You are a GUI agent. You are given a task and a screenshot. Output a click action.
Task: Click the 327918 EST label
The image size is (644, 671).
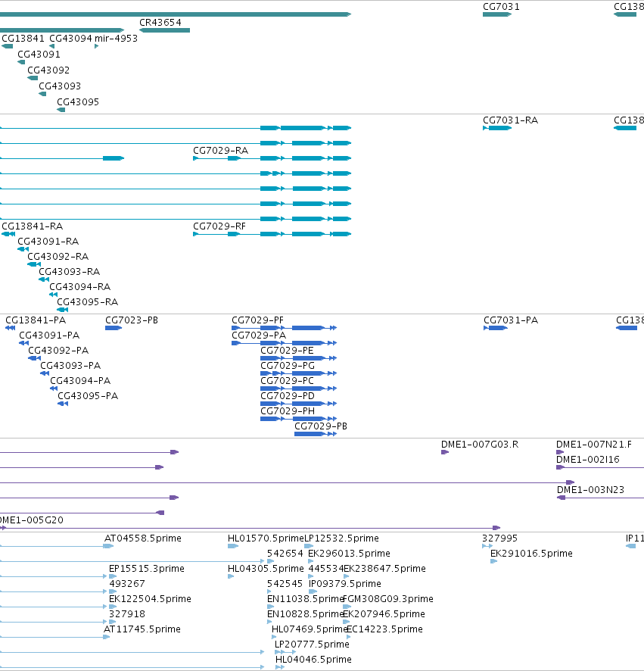[127, 614]
